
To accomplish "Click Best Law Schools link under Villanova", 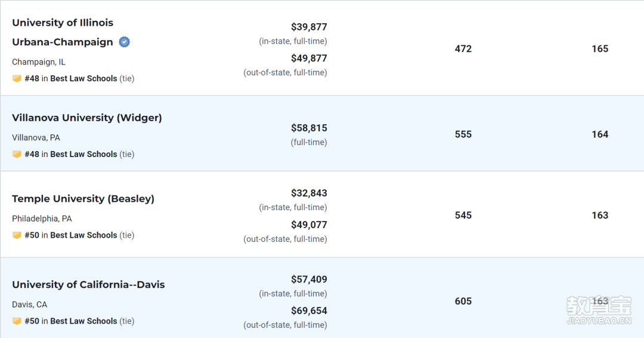I will pyautogui.click(x=83, y=154).
